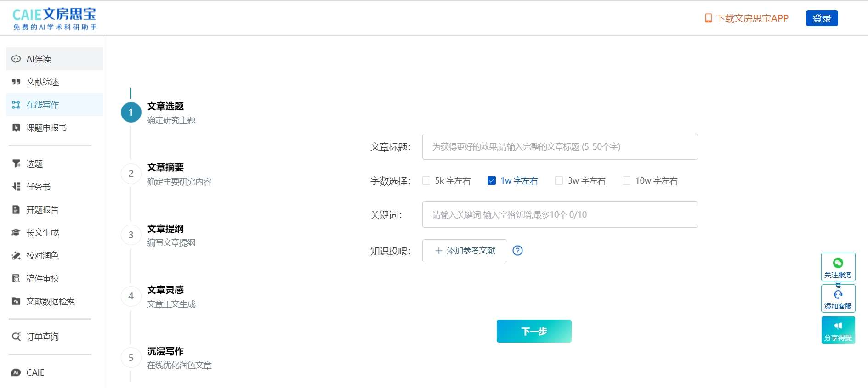This screenshot has width=868, height=388.
Task: Click the 关键词 input field
Action: 560,214
